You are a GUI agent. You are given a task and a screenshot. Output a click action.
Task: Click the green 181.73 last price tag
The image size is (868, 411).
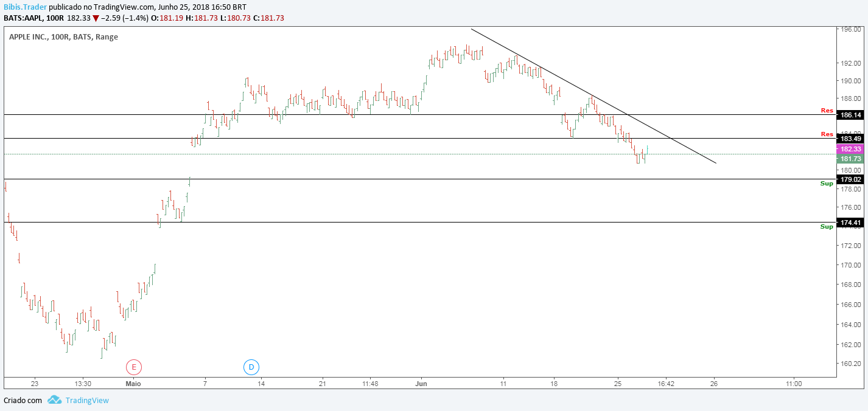pyautogui.click(x=850, y=159)
